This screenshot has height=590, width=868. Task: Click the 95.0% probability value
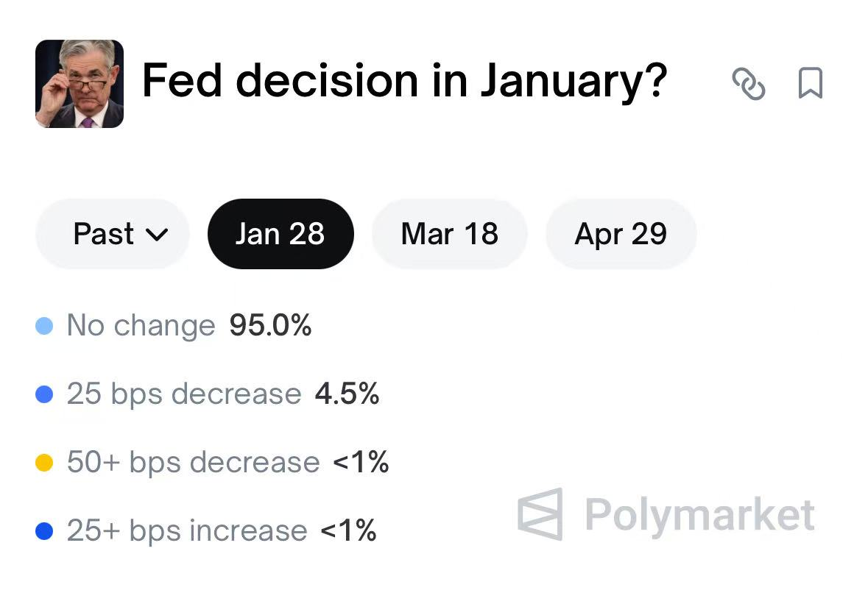click(270, 325)
